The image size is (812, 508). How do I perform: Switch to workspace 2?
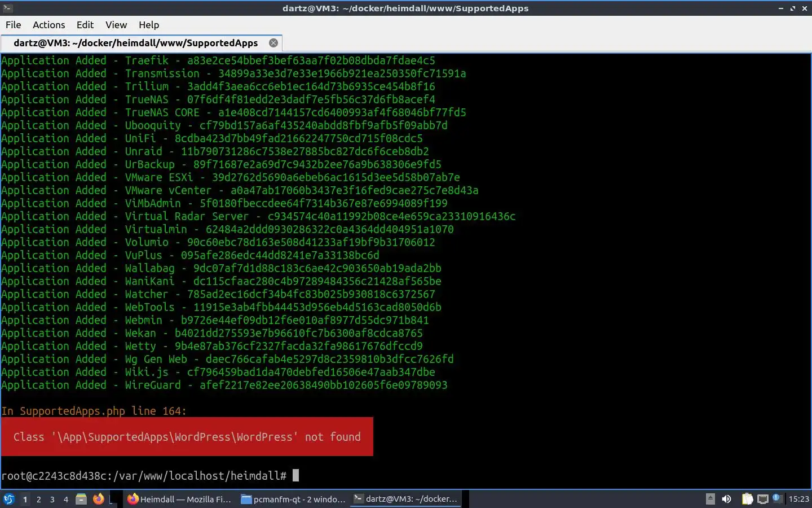click(x=38, y=499)
